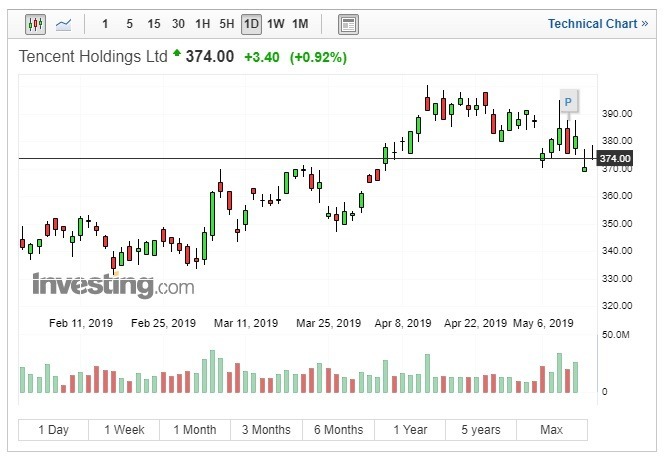Set interval to 15 minutes
Screen dimensions: 671x461
click(x=154, y=24)
